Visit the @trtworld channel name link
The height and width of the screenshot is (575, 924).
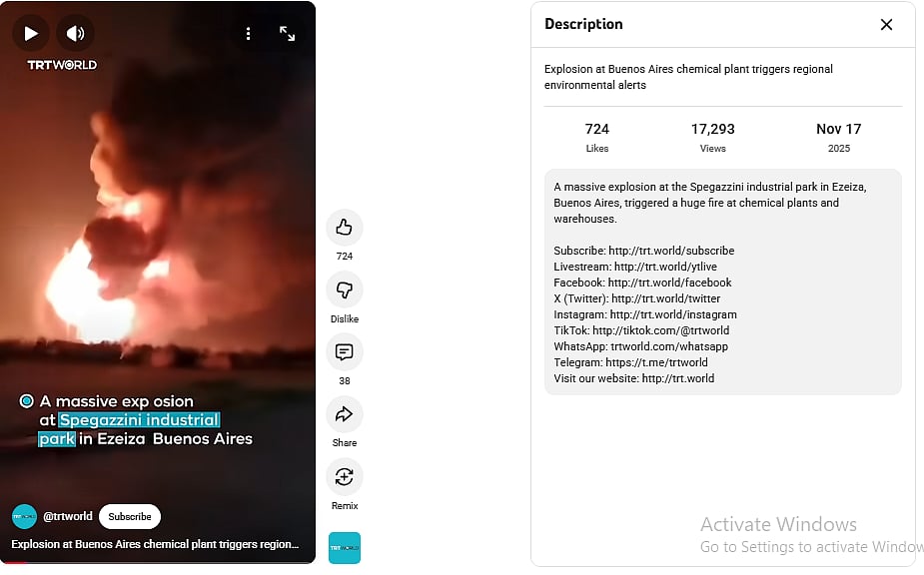pyautogui.click(x=68, y=516)
